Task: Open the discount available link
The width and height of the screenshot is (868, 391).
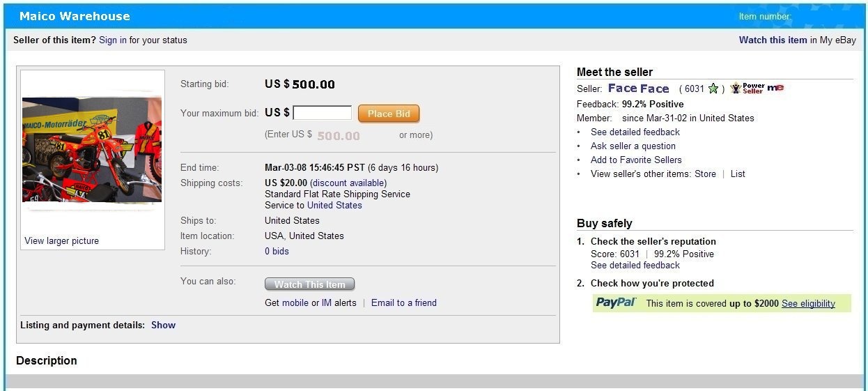Action: (348, 183)
